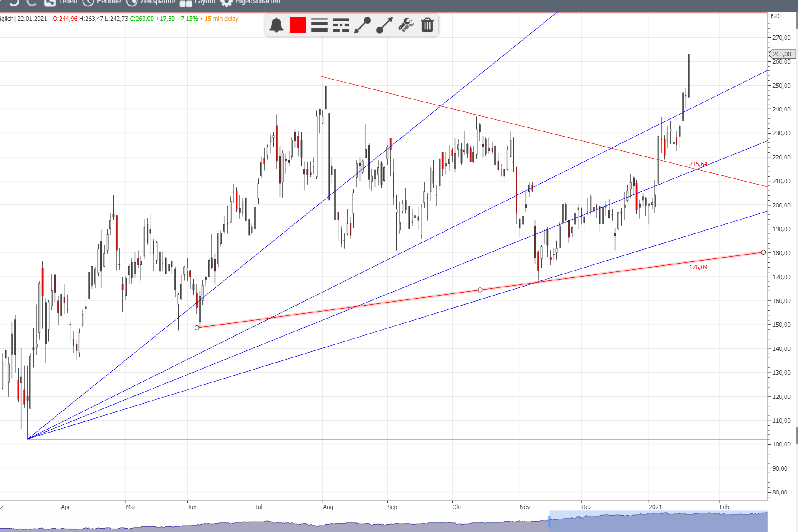Change line thickness with the solid-lines icon

319,25
